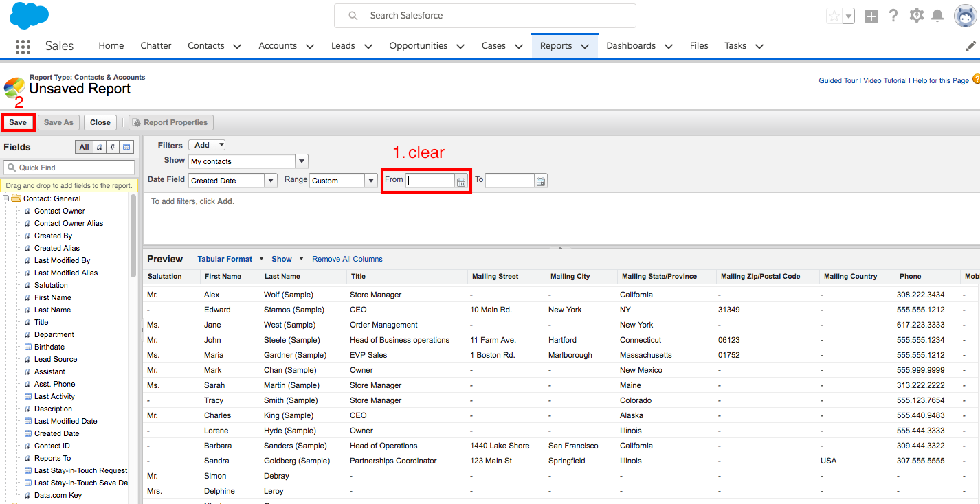This screenshot has width=980, height=504.
Task: Open the Video Tutorial link
Action: [885, 80]
